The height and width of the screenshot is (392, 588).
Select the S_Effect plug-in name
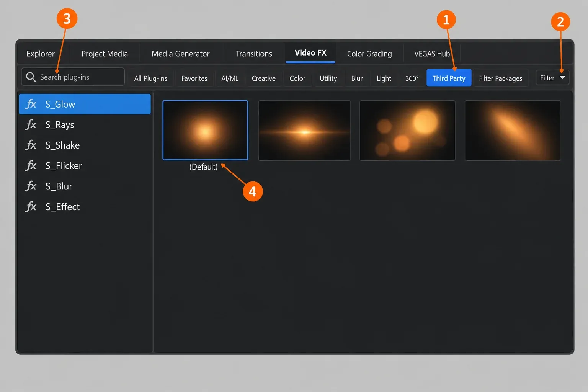click(x=62, y=207)
